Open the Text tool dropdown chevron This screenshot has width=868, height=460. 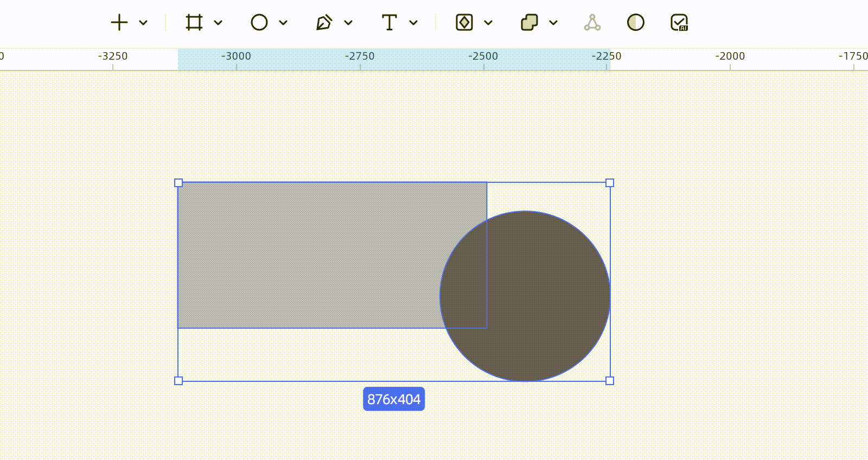point(413,23)
